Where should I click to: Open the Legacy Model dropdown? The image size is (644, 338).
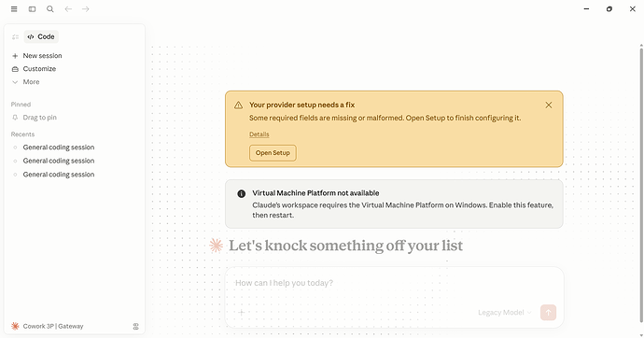[x=505, y=313]
